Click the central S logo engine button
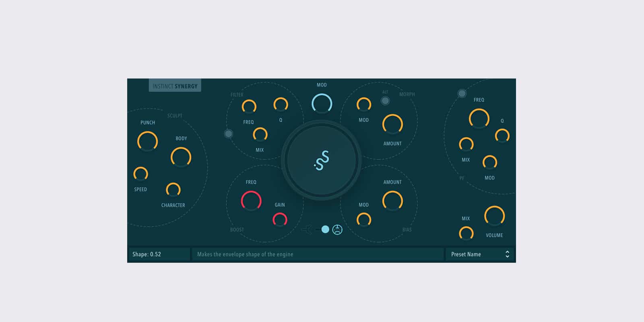 321,160
